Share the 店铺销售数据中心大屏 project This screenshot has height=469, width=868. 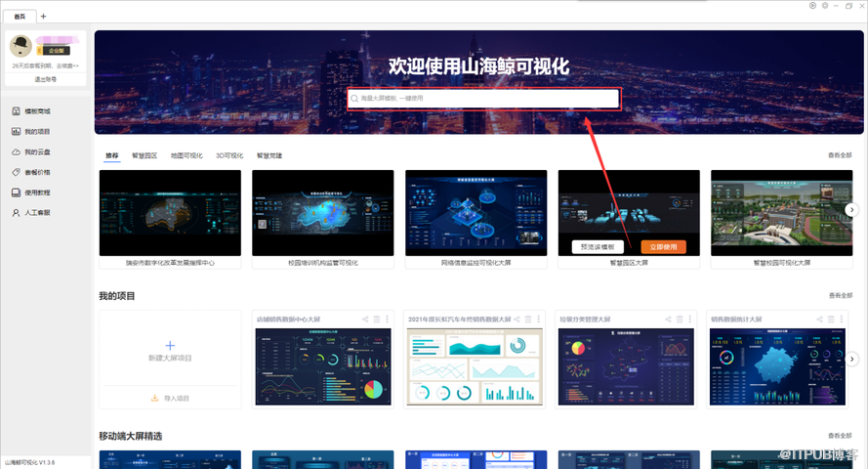pyautogui.click(x=365, y=320)
